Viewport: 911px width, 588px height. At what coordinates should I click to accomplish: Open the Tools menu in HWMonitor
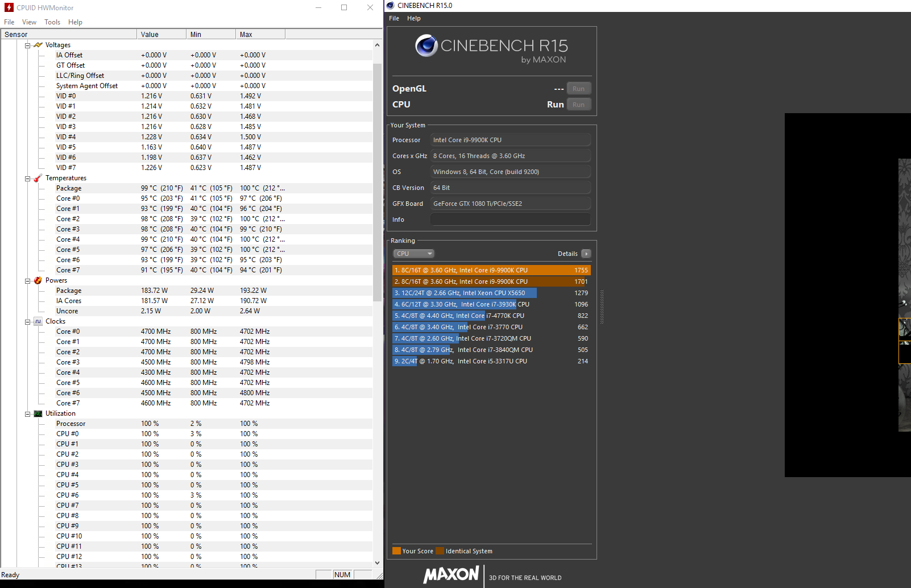52,22
